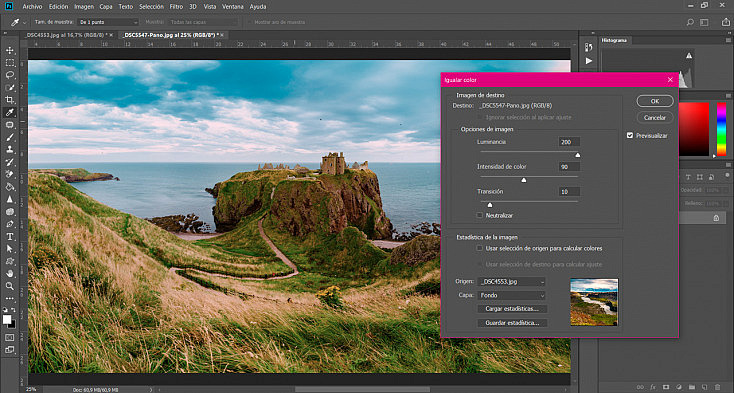734x393 pixels.
Task: Click the Intensidad de color value field
Action: pyautogui.click(x=569, y=167)
